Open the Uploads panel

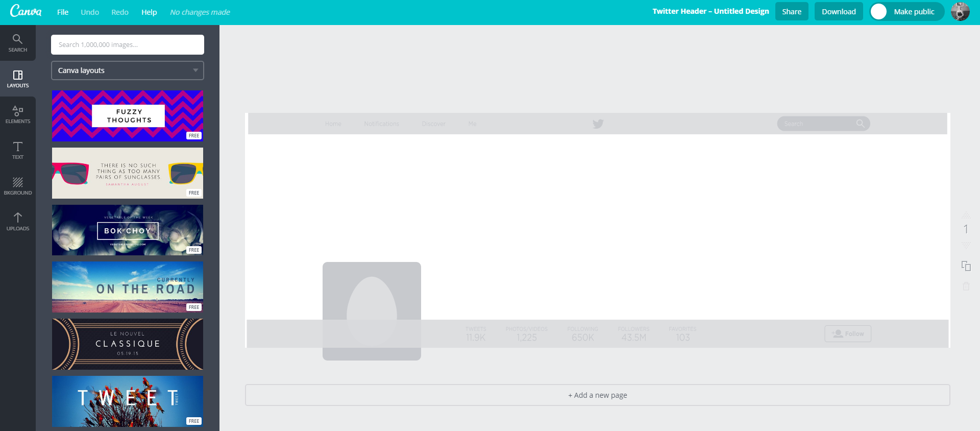(18, 222)
